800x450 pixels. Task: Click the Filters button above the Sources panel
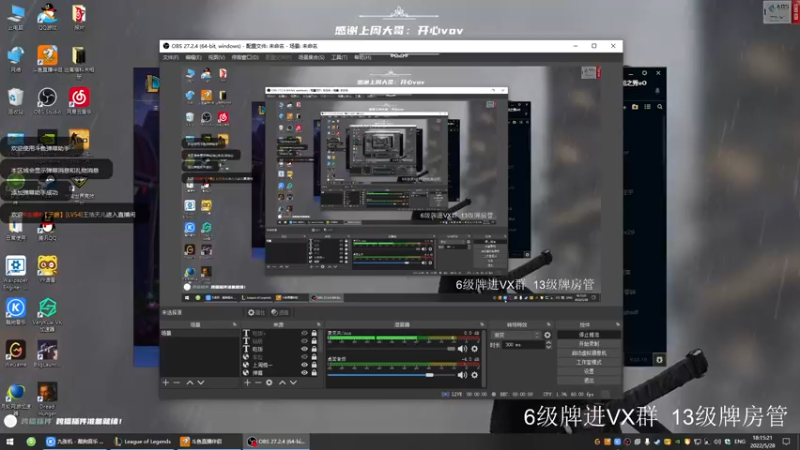[280, 312]
